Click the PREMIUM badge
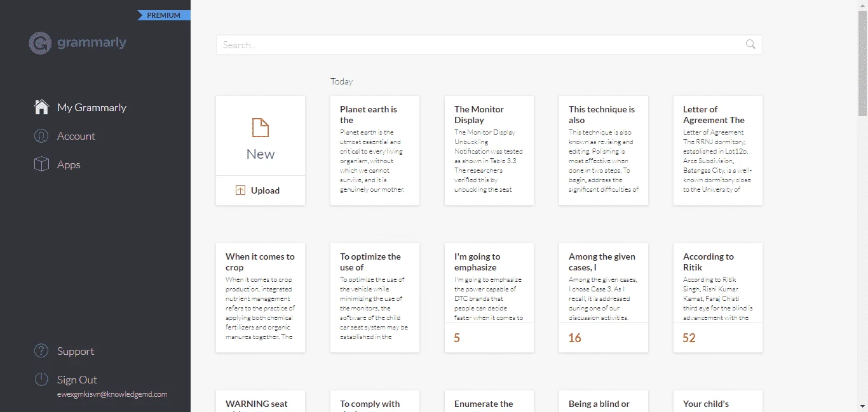 point(164,15)
